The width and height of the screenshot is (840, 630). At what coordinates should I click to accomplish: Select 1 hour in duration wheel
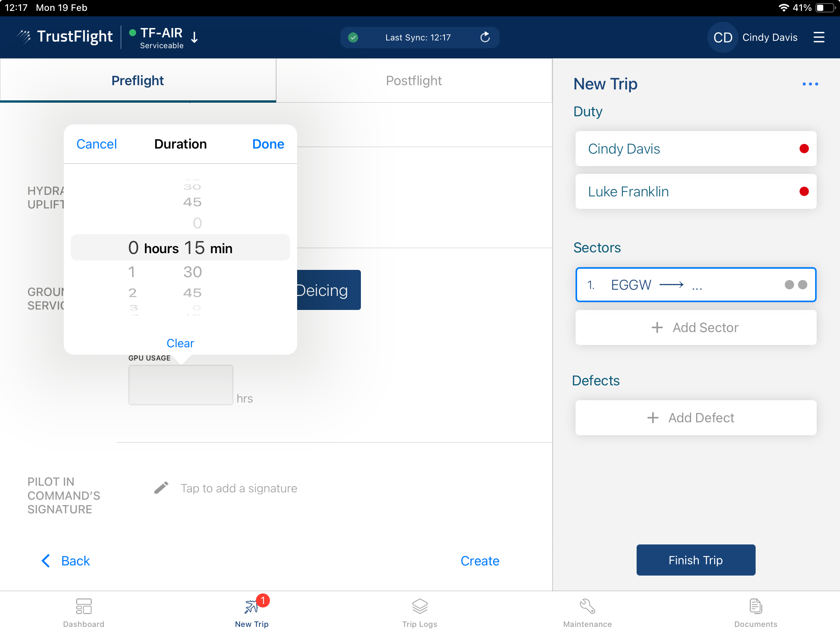click(132, 272)
